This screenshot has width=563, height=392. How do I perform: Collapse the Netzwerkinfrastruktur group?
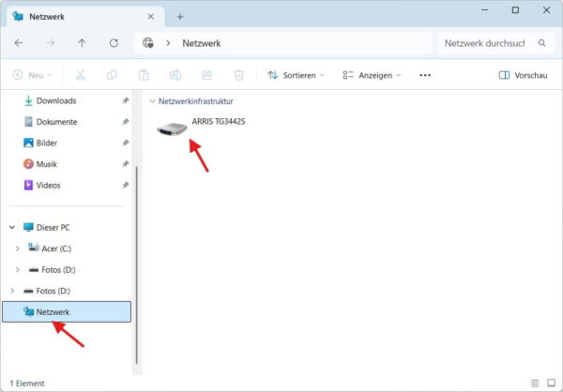coord(152,101)
